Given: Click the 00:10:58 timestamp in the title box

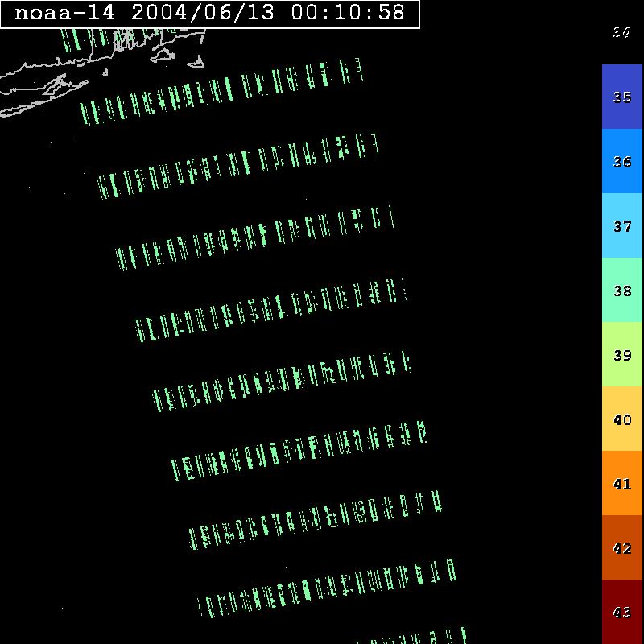Looking at the screenshot, I should tap(354, 13).
